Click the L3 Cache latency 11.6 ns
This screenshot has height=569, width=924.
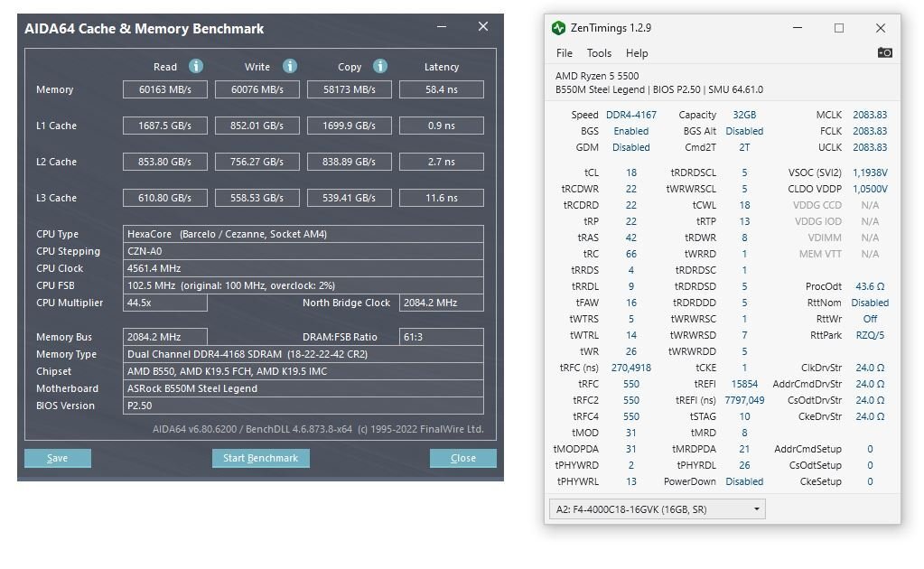click(x=442, y=198)
